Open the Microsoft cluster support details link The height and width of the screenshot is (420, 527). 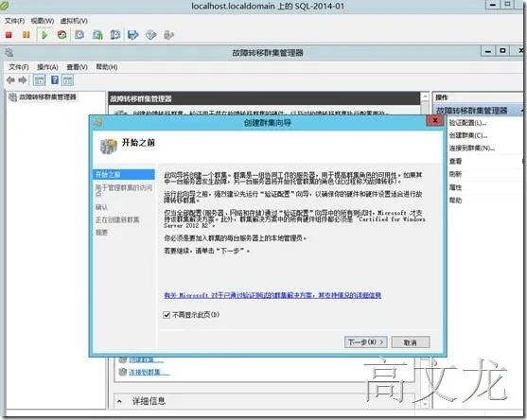272,295
